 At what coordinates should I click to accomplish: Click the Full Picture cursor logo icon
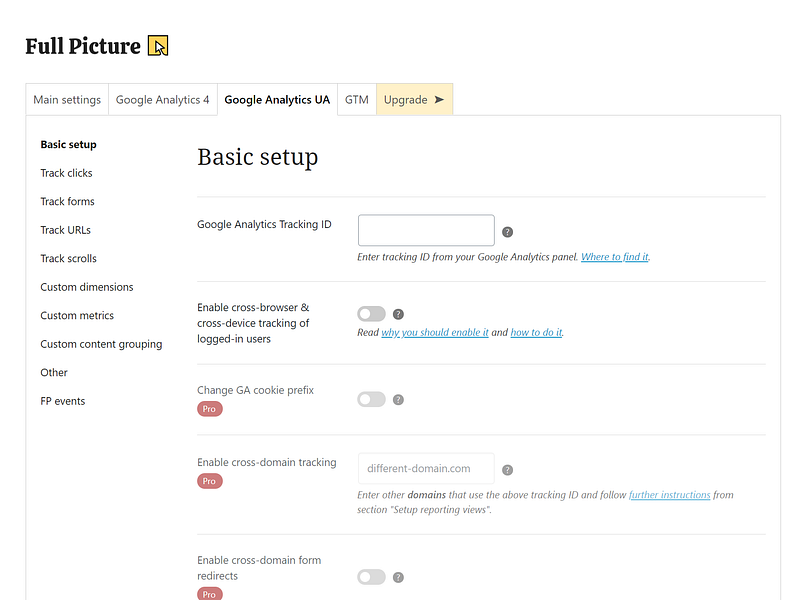point(158,46)
